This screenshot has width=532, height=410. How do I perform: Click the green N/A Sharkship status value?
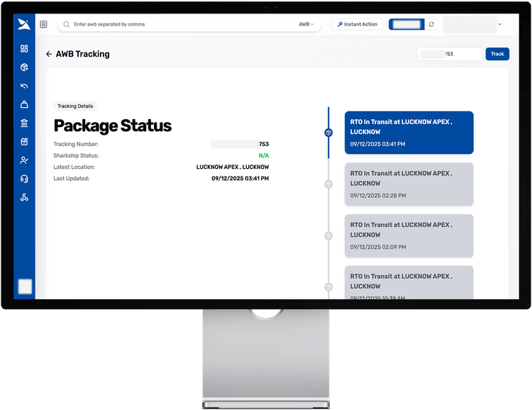click(264, 155)
